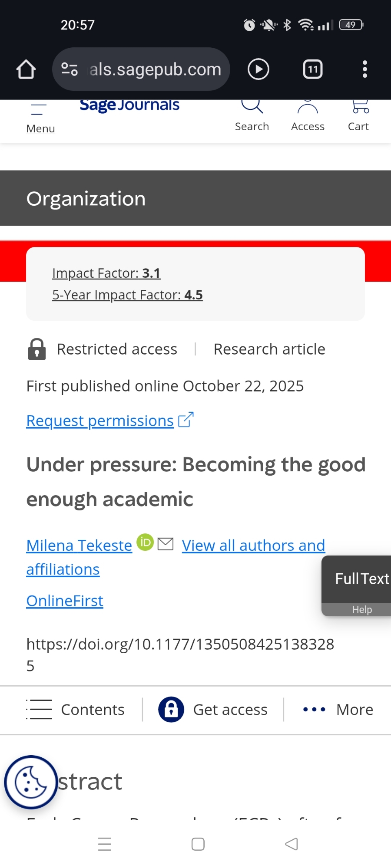Screen dimensions: 391x868
Task: Open Milena Tekeste's ORCID iD icon
Action: (x=145, y=542)
